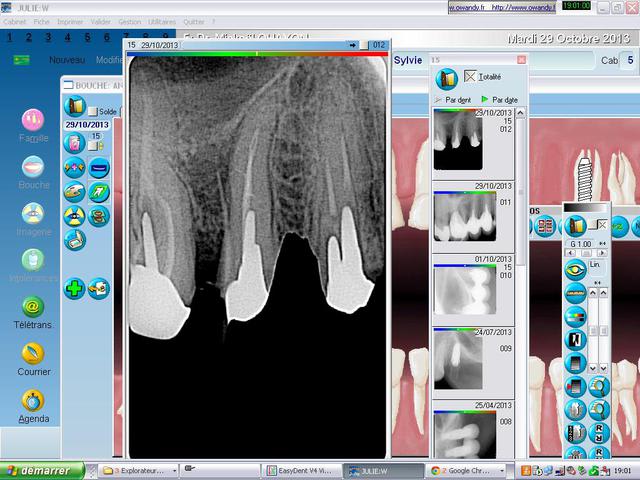Screen dimensions: 640x480
Task: Click the Bouche mouth icon
Action: pos(33,168)
